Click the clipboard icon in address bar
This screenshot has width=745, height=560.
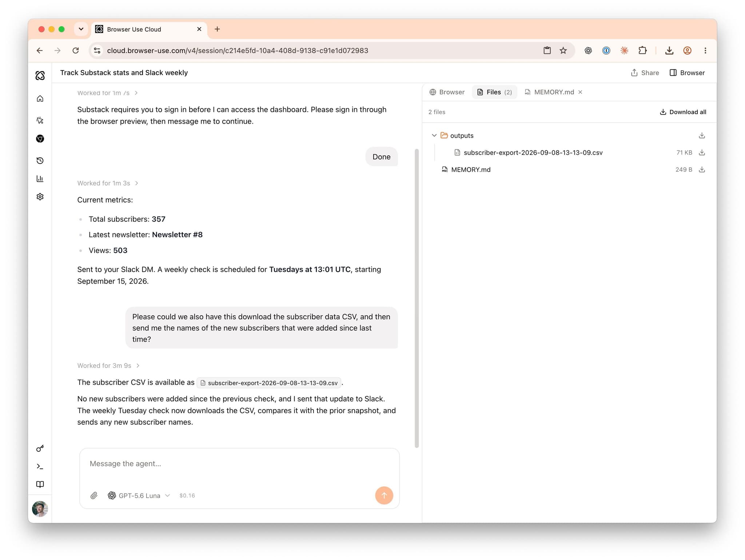[x=547, y=51]
